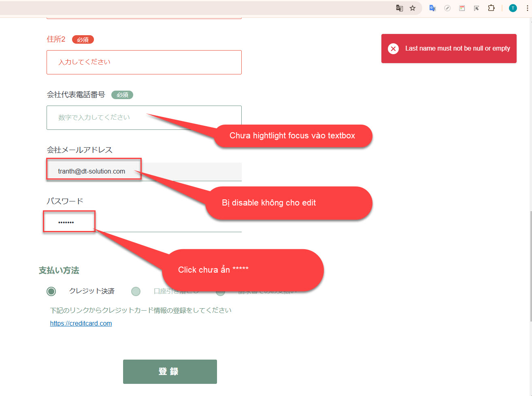Screen dimensions: 532x396
Task: Open the creditcard.com link
Action: [81, 323]
